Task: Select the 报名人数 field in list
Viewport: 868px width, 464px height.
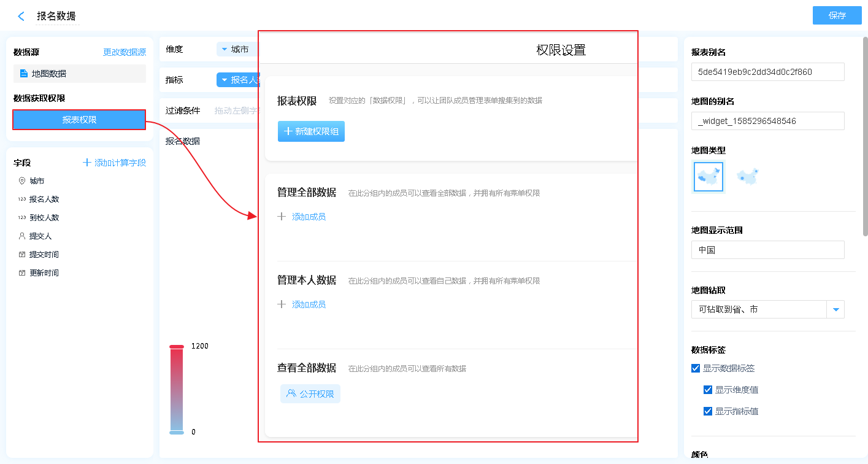Action: (x=44, y=199)
